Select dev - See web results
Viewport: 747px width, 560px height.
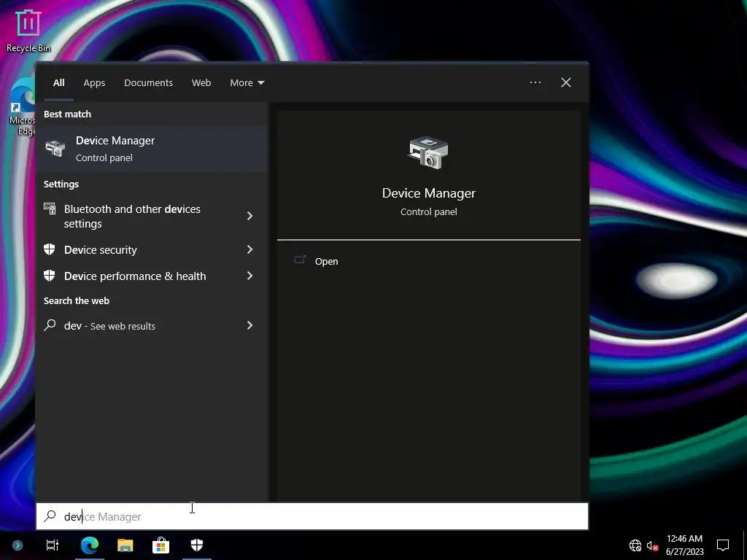[x=152, y=325]
